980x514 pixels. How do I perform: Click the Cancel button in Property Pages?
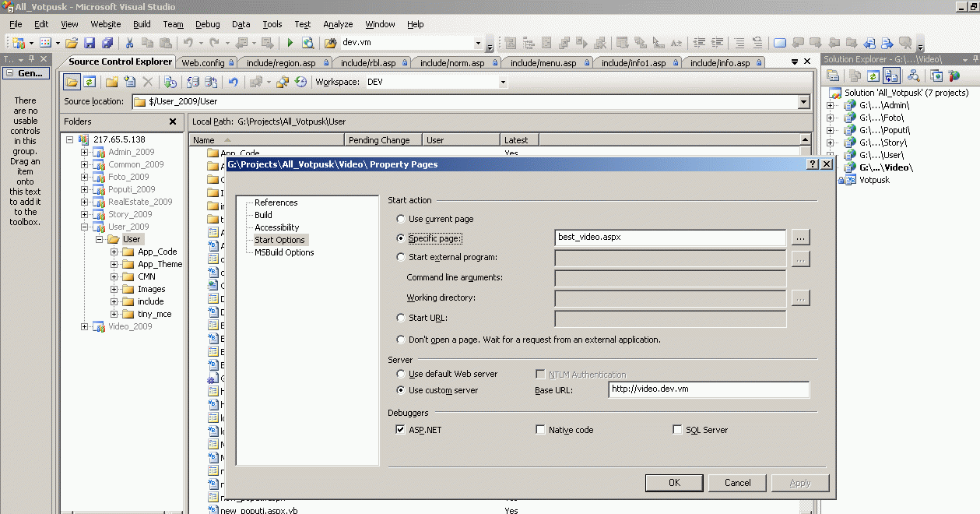point(737,483)
